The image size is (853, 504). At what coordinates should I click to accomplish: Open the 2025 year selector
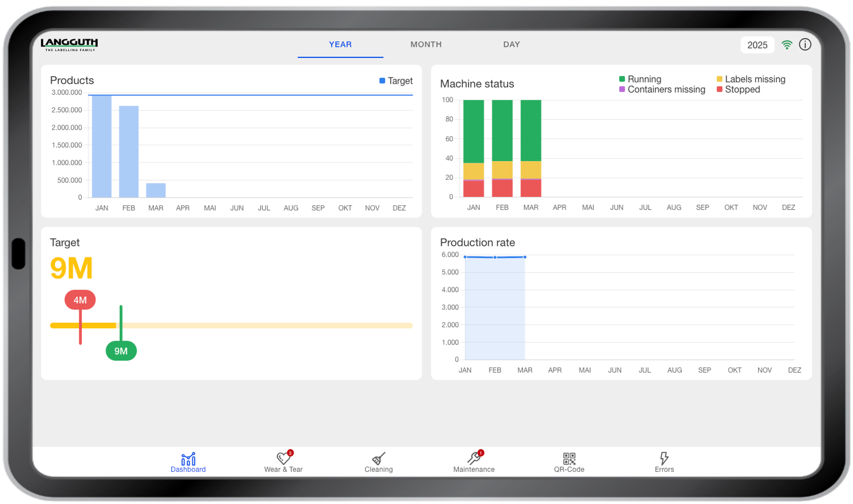(757, 45)
